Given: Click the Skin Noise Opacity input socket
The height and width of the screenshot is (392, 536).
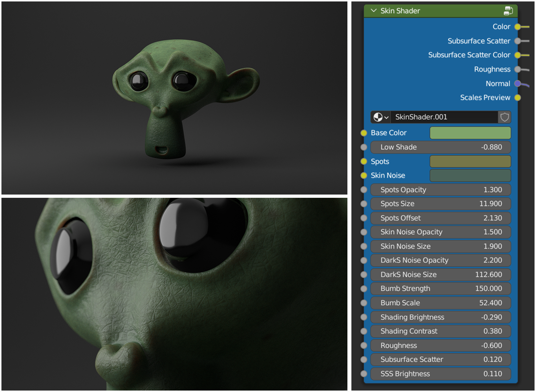Looking at the screenshot, I should (364, 232).
